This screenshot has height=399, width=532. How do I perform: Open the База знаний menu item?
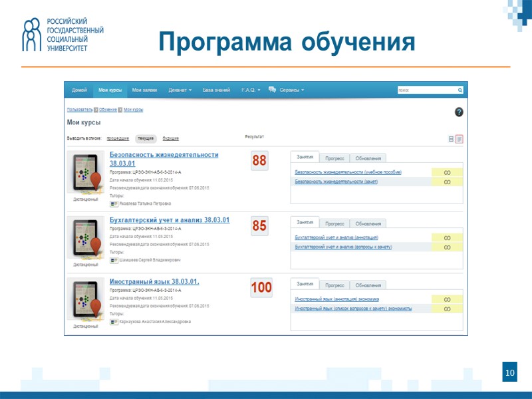tap(216, 90)
